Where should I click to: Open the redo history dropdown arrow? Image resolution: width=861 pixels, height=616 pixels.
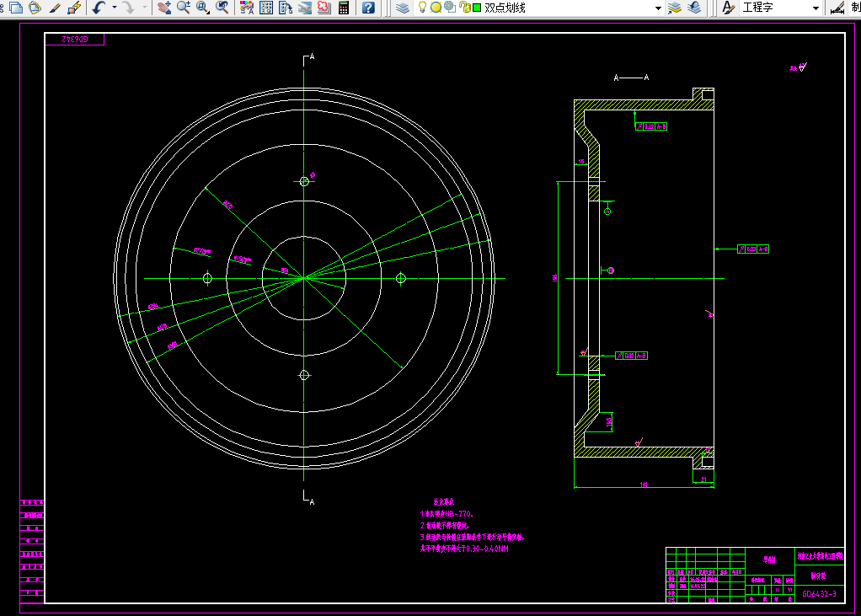coord(145,8)
